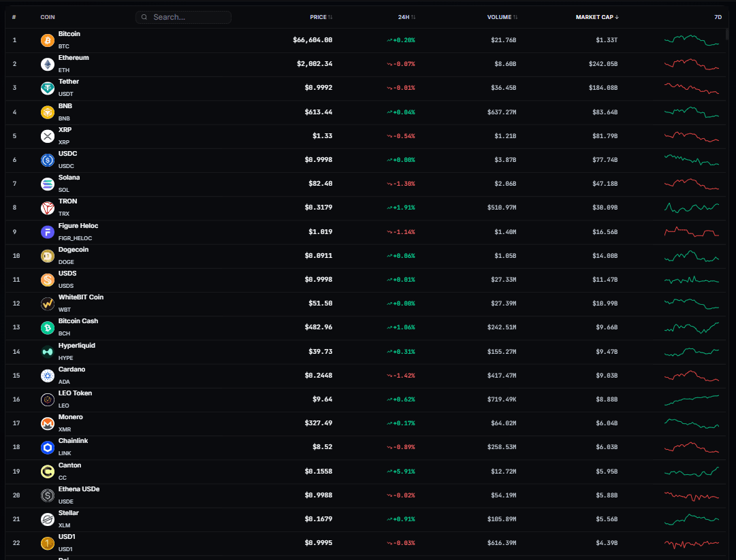The width and height of the screenshot is (736, 560).
Task: Sort the table by Price column
Action: 321,18
